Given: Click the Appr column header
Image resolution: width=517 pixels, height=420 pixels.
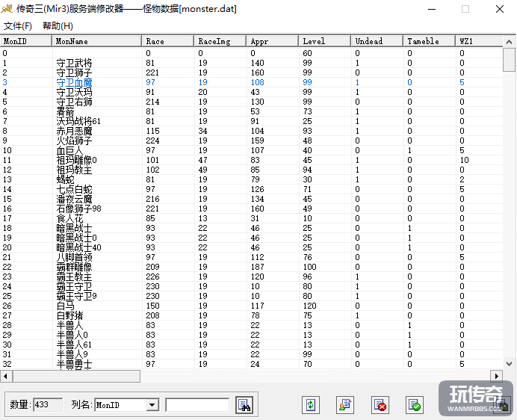Looking at the screenshot, I should click(273, 41).
